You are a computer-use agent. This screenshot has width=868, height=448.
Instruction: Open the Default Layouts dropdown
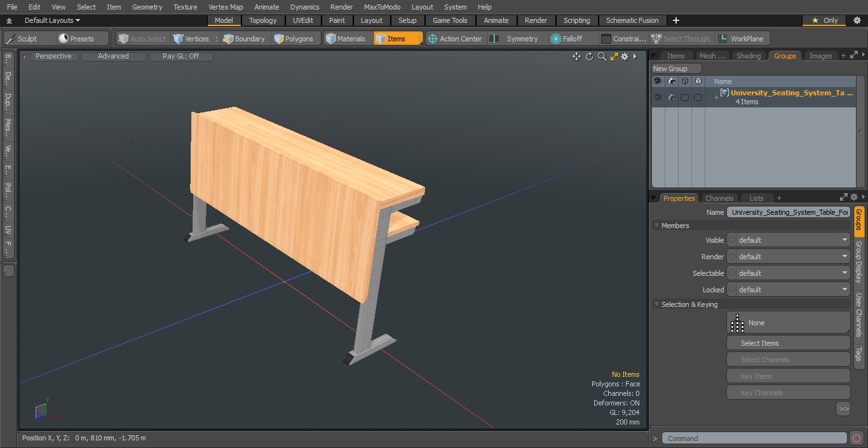point(51,20)
